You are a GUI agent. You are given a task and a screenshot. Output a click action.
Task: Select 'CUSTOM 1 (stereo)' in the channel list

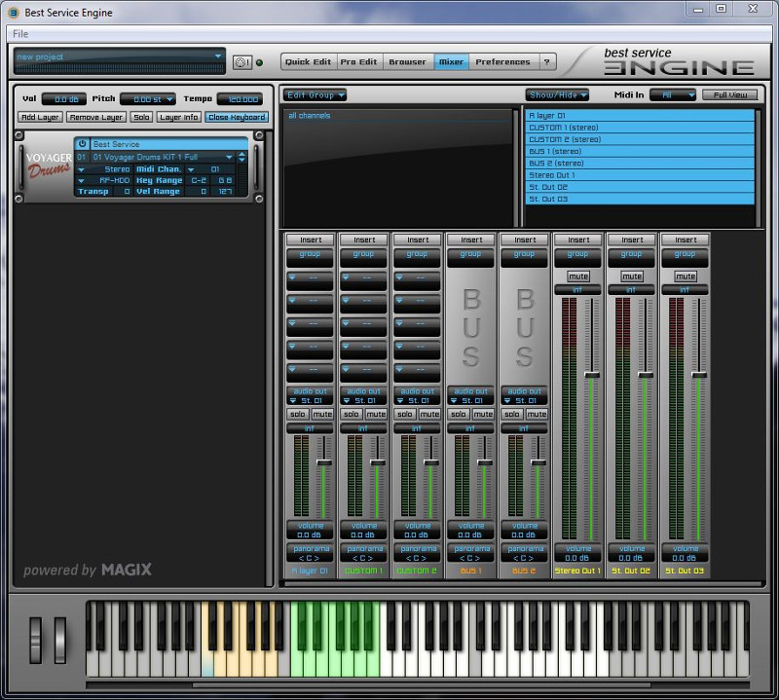(x=640, y=128)
